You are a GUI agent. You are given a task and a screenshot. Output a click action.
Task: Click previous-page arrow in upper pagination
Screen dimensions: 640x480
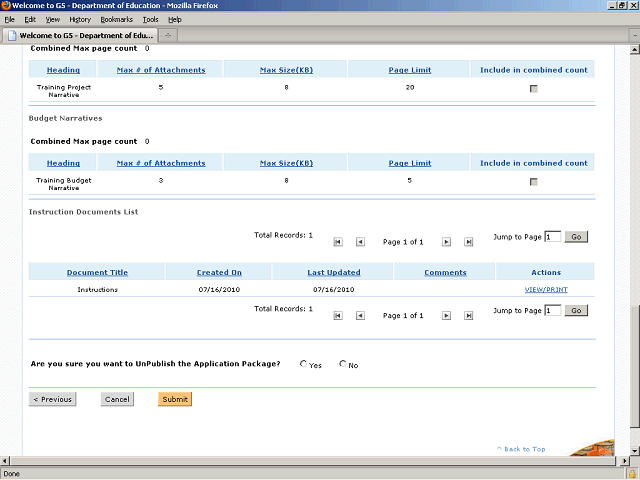pyautogui.click(x=360, y=241)
